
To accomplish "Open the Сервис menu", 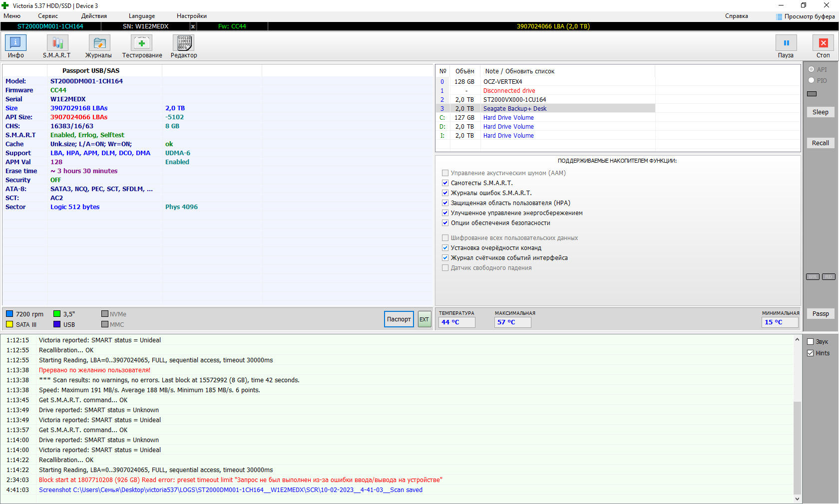I will click(x=48, y=16).
